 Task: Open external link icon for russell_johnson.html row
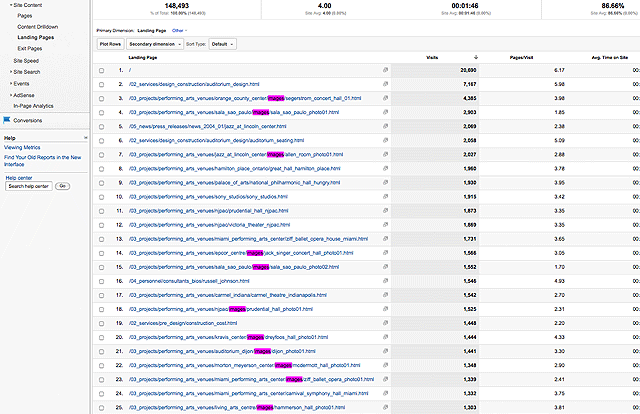tap(385, 282)
